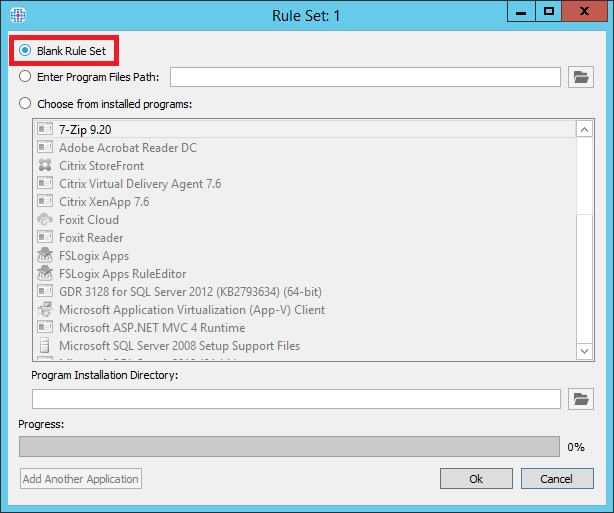
Task: Close the Rule Set dialog
Action: pyautogui.click(x=584, y=11)
